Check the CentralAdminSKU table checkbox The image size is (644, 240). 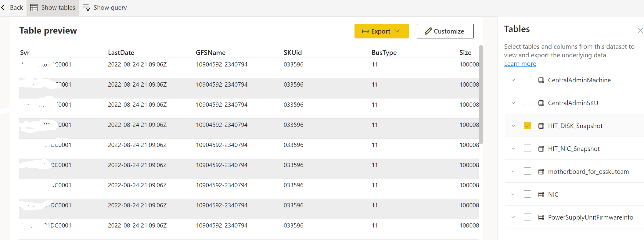click(x=527, y=102)
